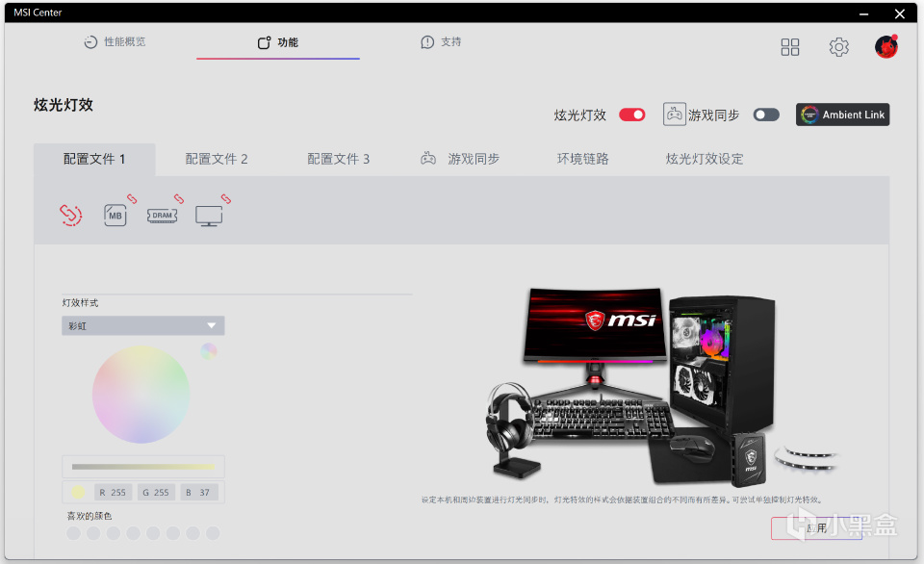Select the DRAM memory device icon
924x564 pixels.
click(162, 216)
